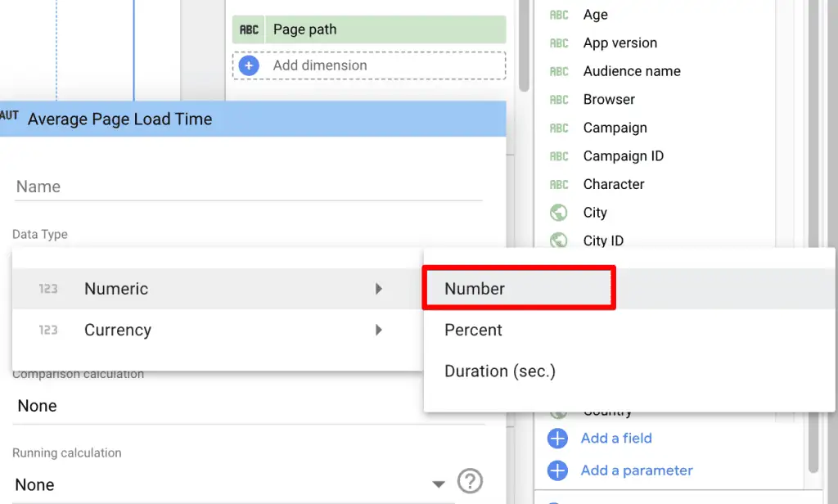The height and width of the screenshot is (504, 838).
Task: Click the Name input field
Action: pyautogui.click(x=246, y=187)
